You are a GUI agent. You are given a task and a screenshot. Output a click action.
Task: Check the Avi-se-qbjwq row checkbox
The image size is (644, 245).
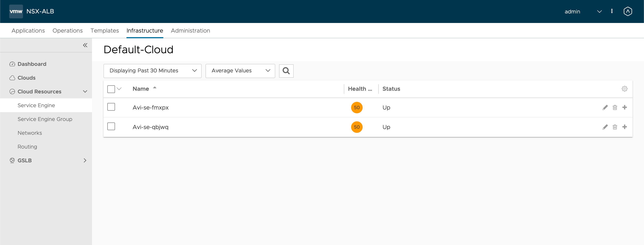point(111,126)
